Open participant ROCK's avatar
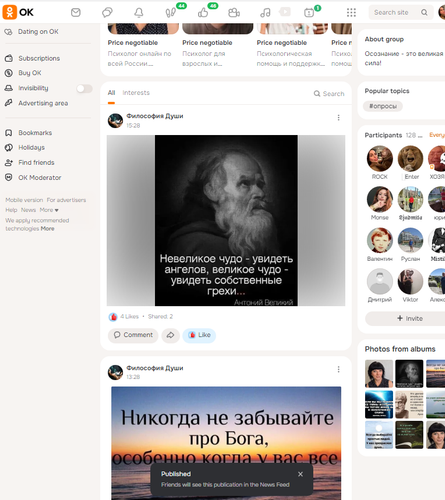This screenshot has width=445, height=500. [x=380, y=159]
